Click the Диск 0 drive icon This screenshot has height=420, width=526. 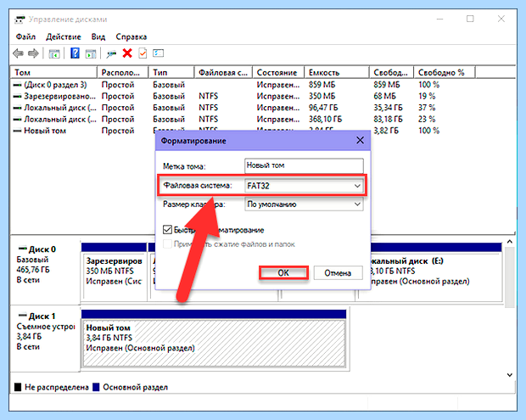22,249
